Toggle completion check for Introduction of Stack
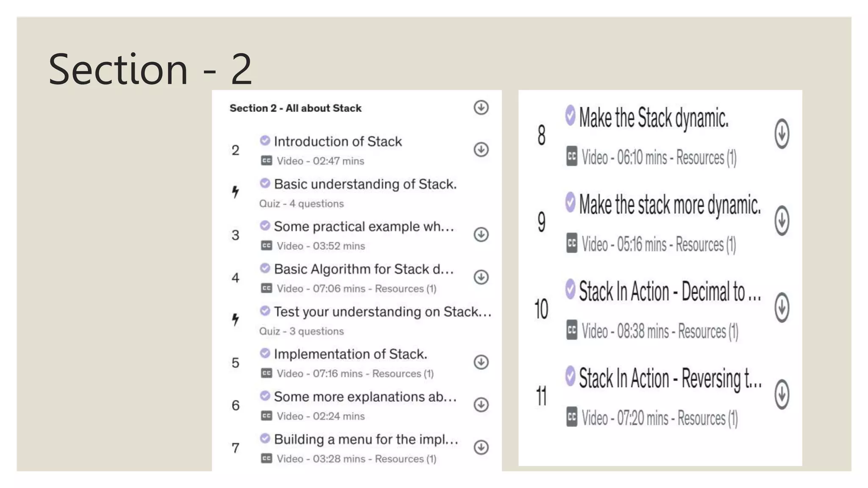Viewport: 868px width, 488px height. [x=265, y=140]
